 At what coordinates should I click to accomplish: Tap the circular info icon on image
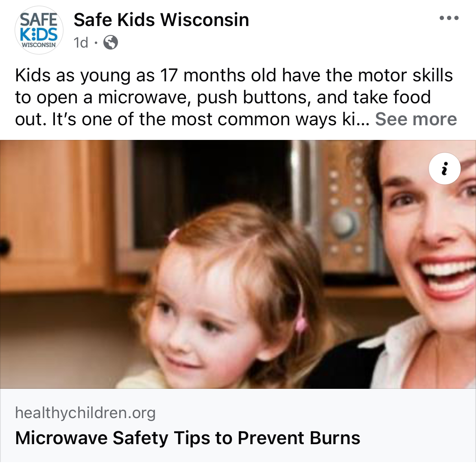(x=444, y=168)
